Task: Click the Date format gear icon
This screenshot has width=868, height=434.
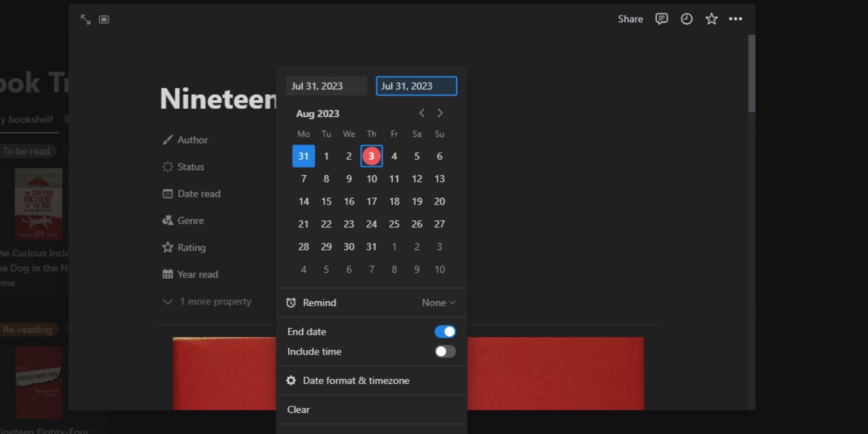Action: [291, 381]
